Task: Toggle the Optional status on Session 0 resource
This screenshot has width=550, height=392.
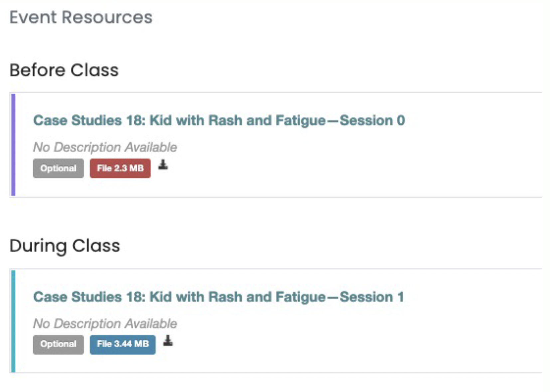Action: click(58, 168)
